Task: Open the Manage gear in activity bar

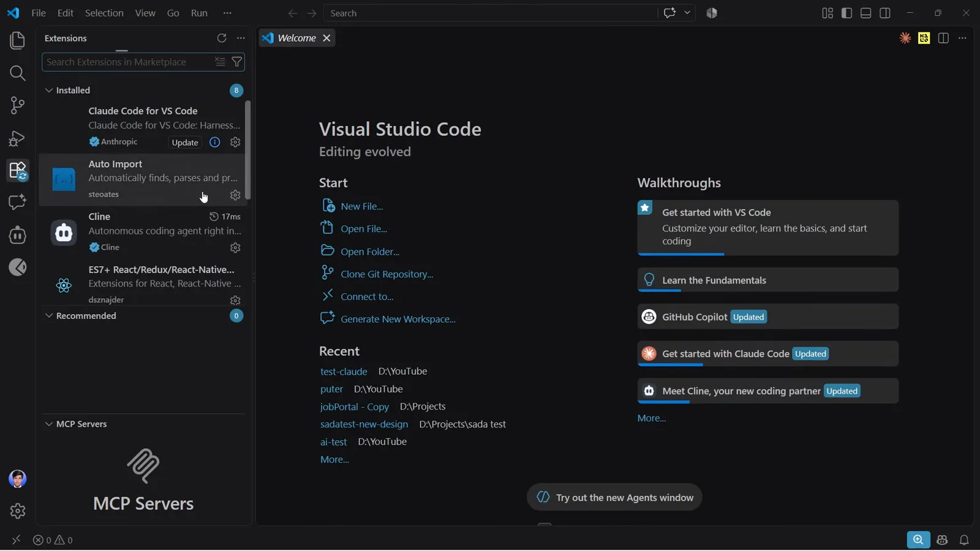Action: tap(17, 511)
